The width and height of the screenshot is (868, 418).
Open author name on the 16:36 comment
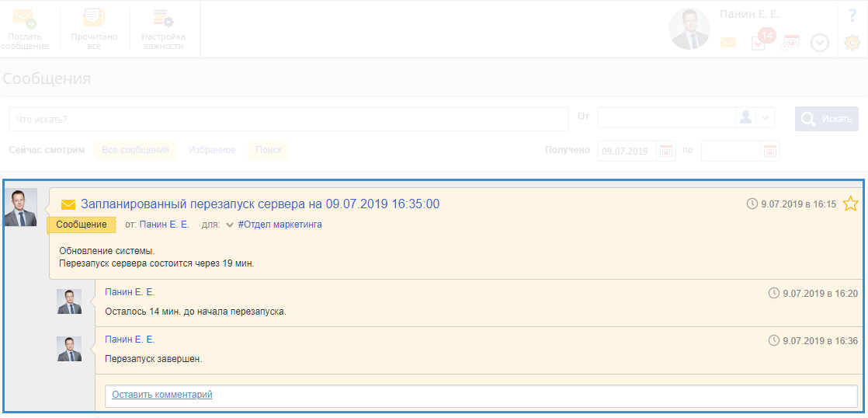point(130,340)
